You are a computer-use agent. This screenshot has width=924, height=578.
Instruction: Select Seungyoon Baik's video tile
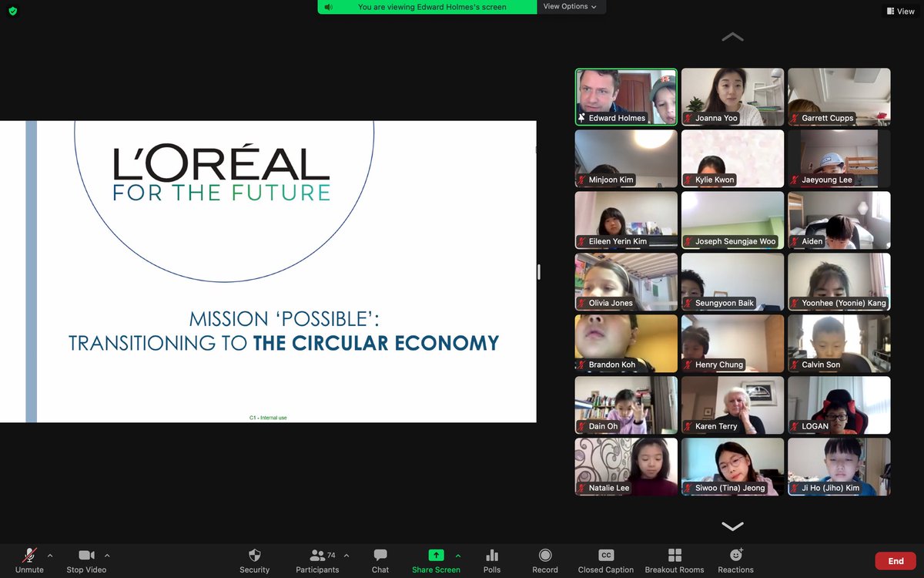point(732,281)
